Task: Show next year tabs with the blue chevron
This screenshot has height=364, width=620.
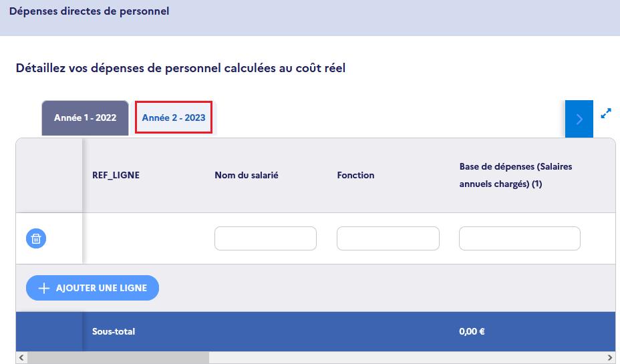Action: (579, 119)
